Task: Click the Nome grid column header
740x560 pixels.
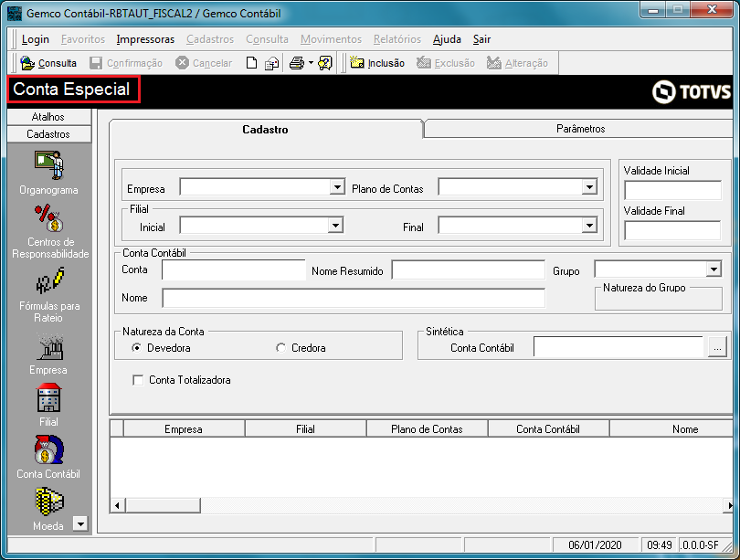Action: 671,428
